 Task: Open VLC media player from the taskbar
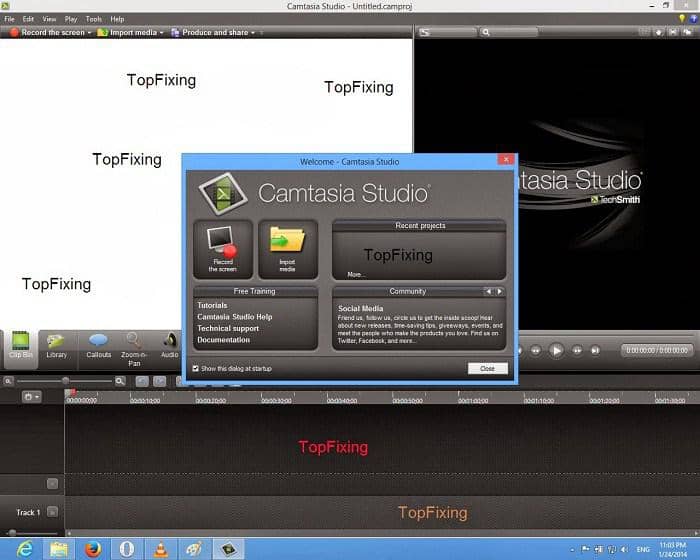(161, 549)
